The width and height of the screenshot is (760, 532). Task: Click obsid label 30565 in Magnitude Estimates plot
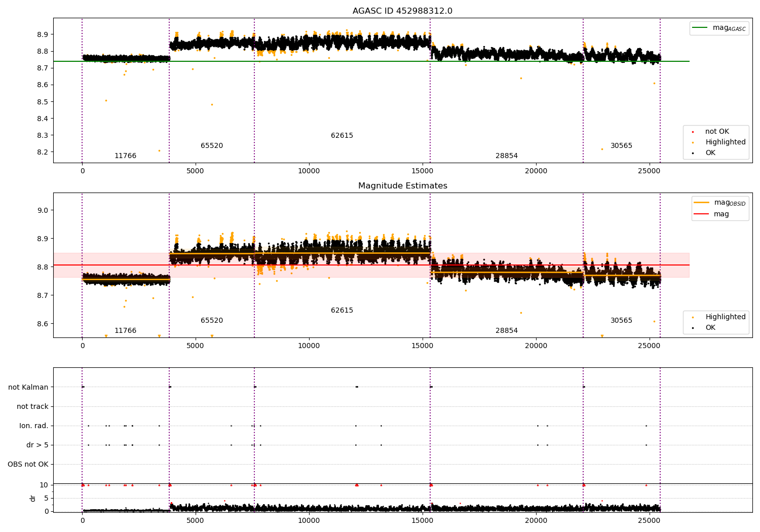(x=621, y=321)
